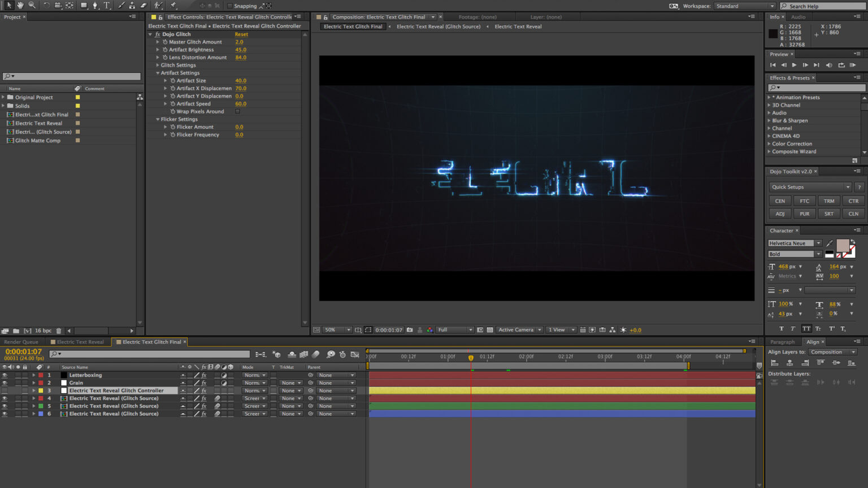Click the current time display in the timeline
Image resolution: width=868 pixels, height=488 pixels.
(x=23, y=351)
